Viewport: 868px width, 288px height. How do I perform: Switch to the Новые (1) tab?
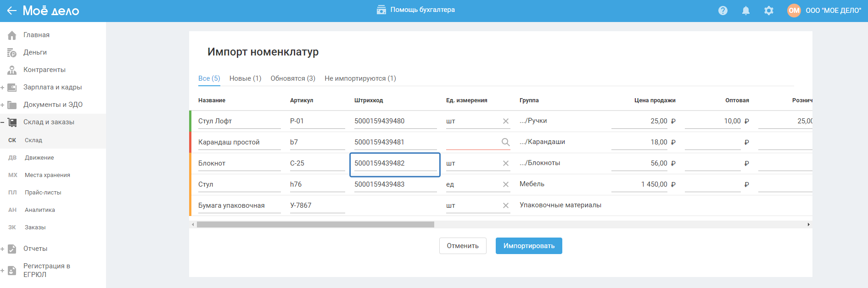pos(245,78)
